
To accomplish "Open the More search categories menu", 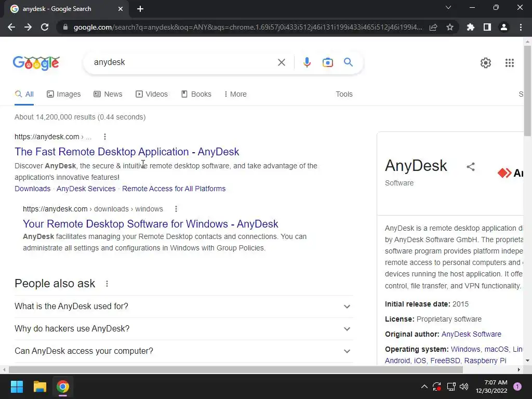I will 235,94.
